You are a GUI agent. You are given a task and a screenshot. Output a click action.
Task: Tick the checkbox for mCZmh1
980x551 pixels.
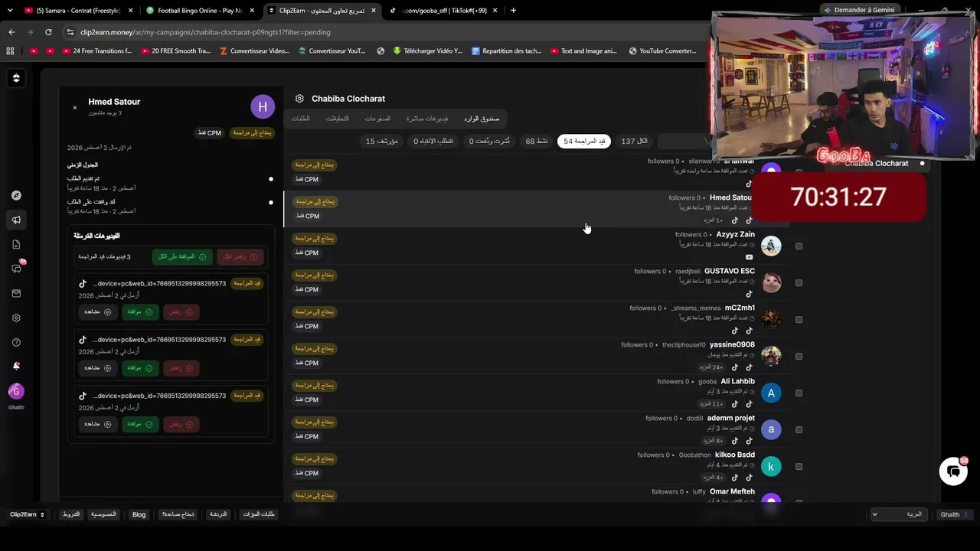pyautogui.click(x=799, y=320)
